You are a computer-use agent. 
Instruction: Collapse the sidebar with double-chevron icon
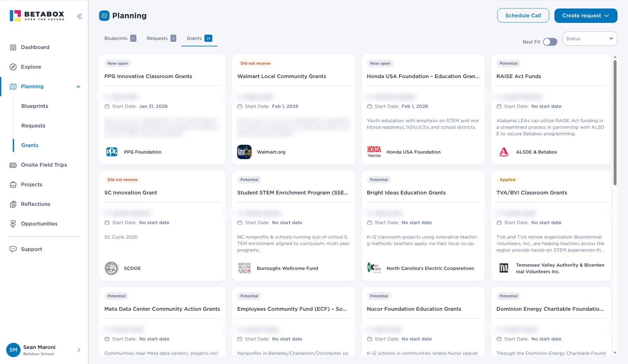tap(79, 16)
